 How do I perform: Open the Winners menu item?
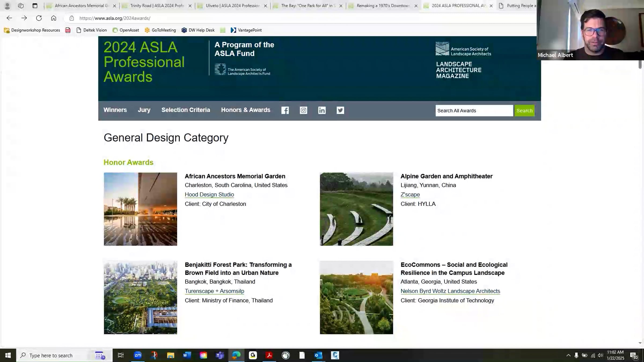tap(115, 110)
